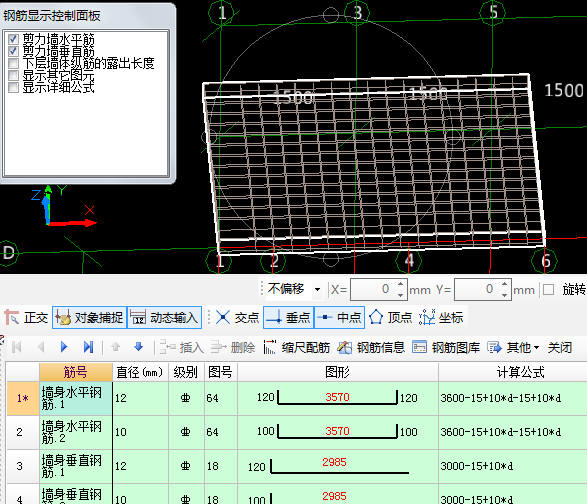Open the 不偏移 offset dropdown
This screenshot has width=587, height=504.
pyautogui.click(x=317, y=289)
